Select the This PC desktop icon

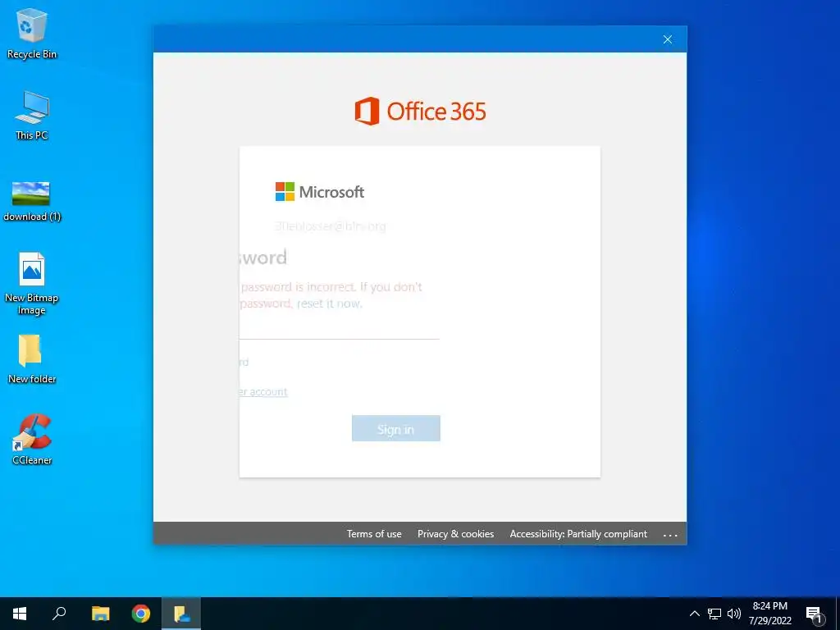(32, 115)
